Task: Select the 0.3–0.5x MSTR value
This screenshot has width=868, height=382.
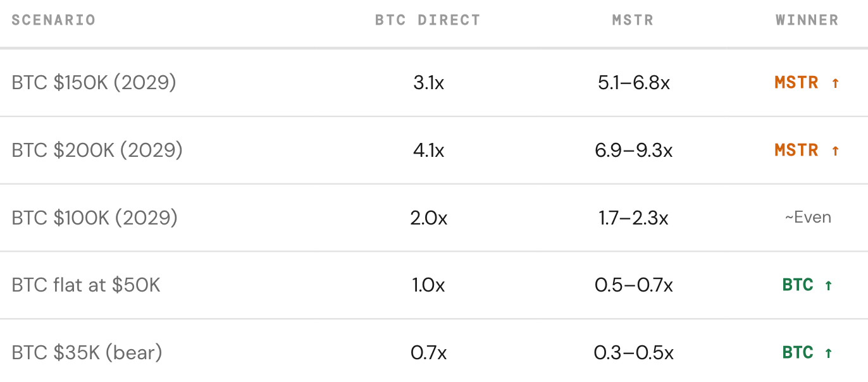Action: (x=634, y=353)
